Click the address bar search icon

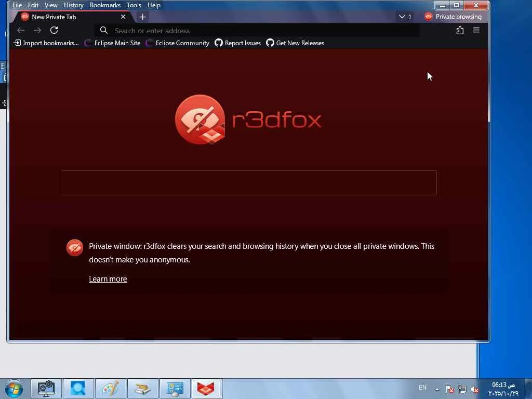[x=104, y=30]
